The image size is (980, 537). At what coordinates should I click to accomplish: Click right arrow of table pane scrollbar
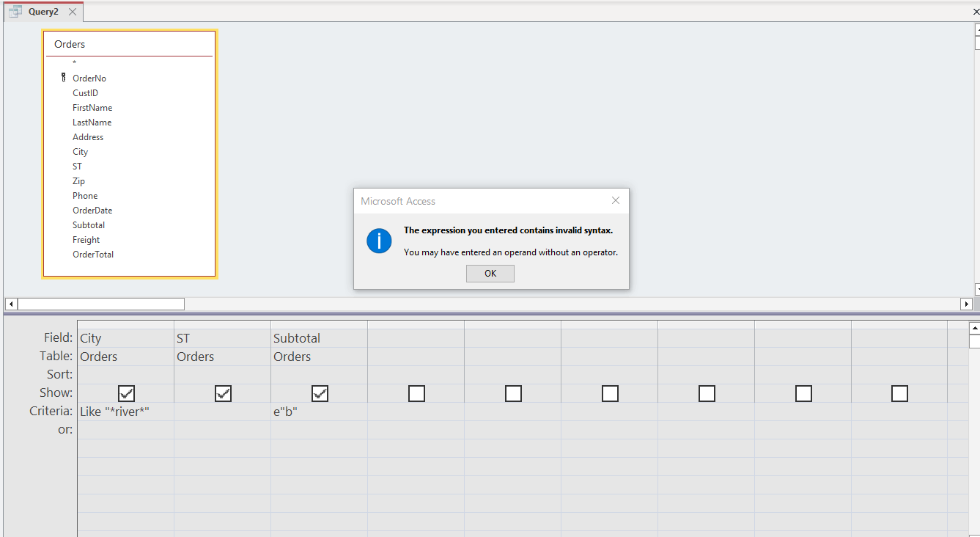[x=966, y=304]
